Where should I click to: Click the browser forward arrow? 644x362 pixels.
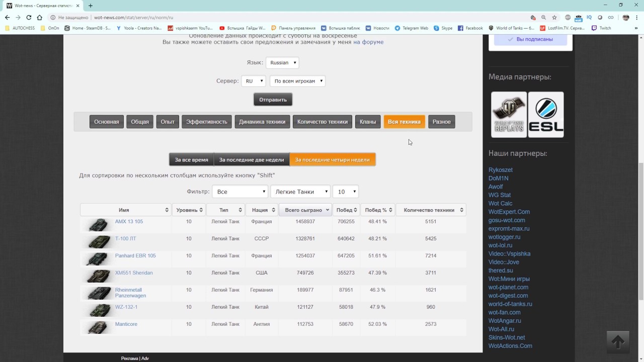[x=18, y=17]
